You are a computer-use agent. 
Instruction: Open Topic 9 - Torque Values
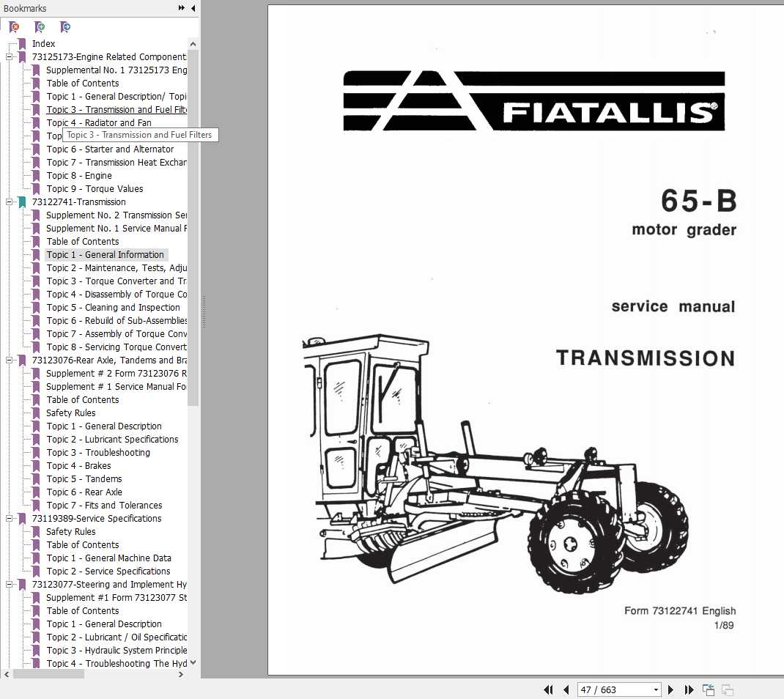(x=95, y=188)
